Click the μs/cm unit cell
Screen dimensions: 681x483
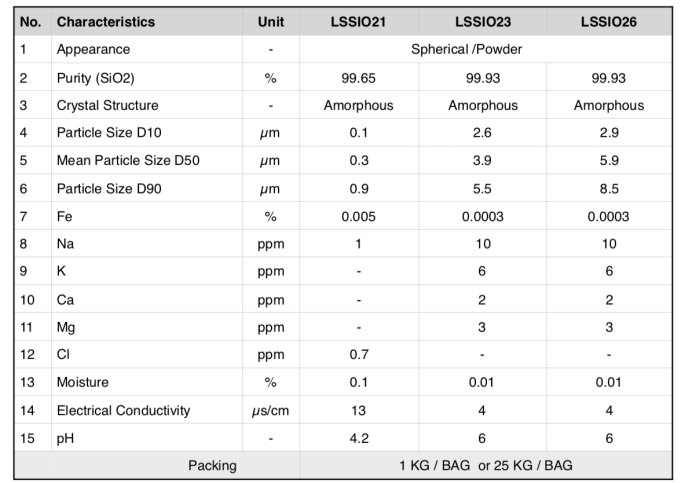[270, 410]
